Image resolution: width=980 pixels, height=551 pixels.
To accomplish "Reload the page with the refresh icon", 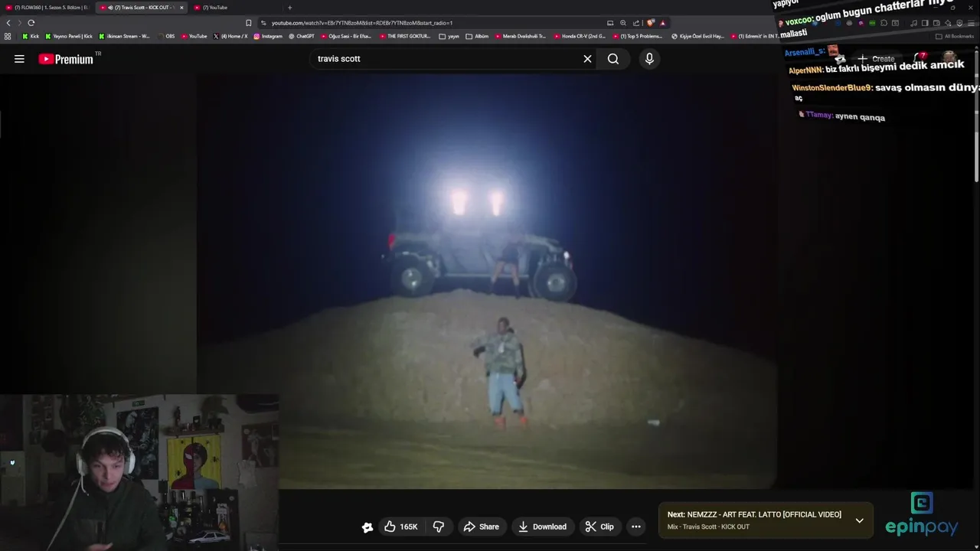I will point(31,23).
